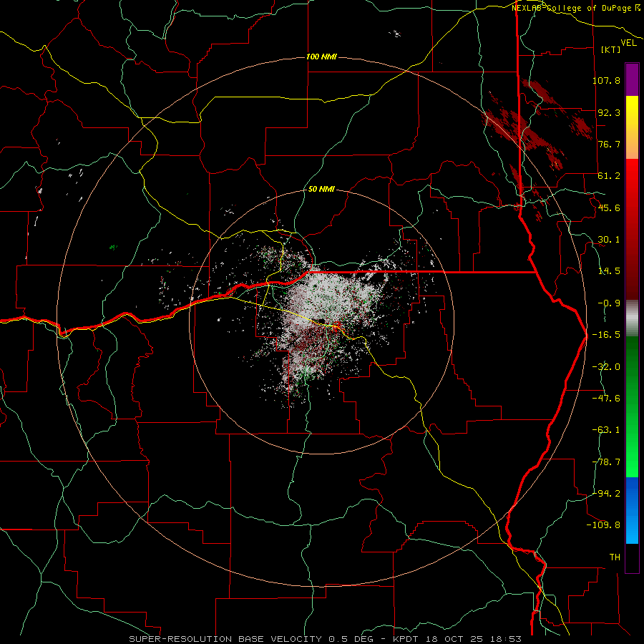Click the 50 NMI range ring label
The image size is (644, 644).
point(321,190)
